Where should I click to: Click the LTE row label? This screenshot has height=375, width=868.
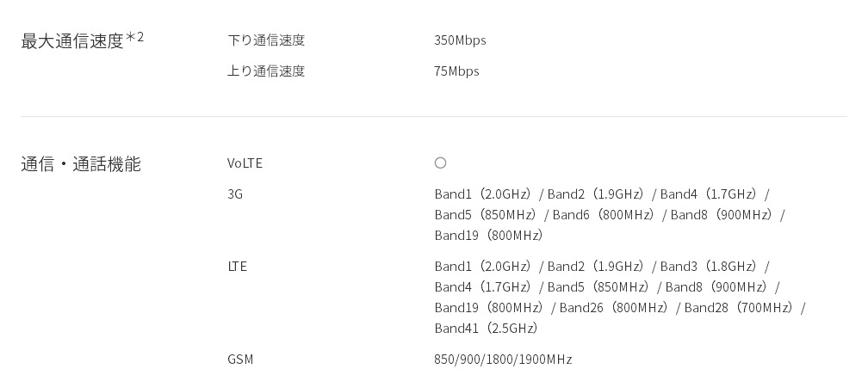[x=237, y=267]
